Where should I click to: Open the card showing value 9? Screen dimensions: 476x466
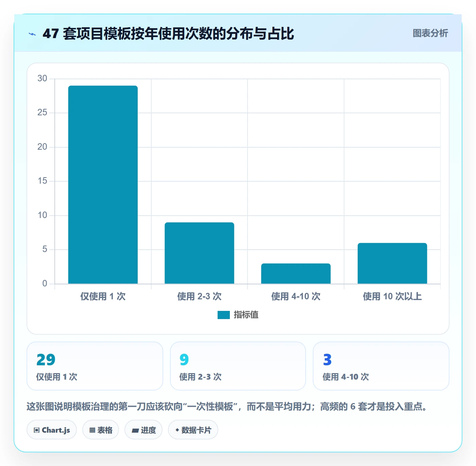tap(238, 366)
